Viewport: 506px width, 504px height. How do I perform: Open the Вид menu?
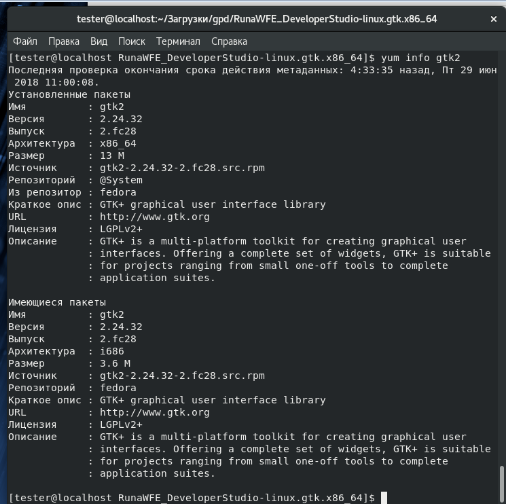(x=99, y=41)
